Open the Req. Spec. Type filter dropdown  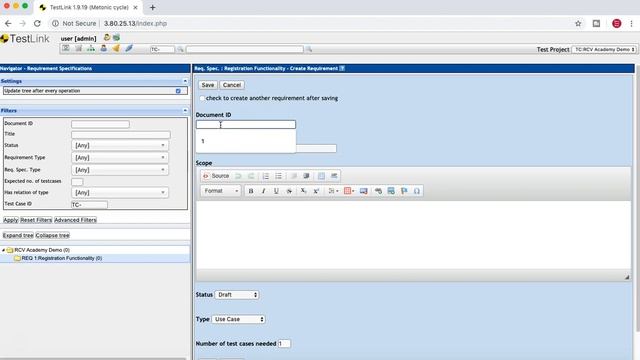pyautogui.click(x=120, y=170)
